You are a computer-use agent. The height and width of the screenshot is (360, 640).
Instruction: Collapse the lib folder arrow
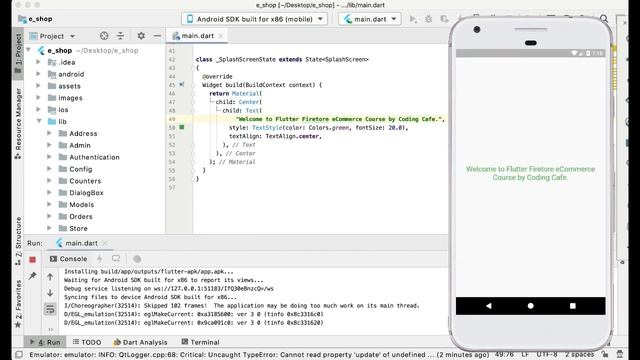click(39, 121)
